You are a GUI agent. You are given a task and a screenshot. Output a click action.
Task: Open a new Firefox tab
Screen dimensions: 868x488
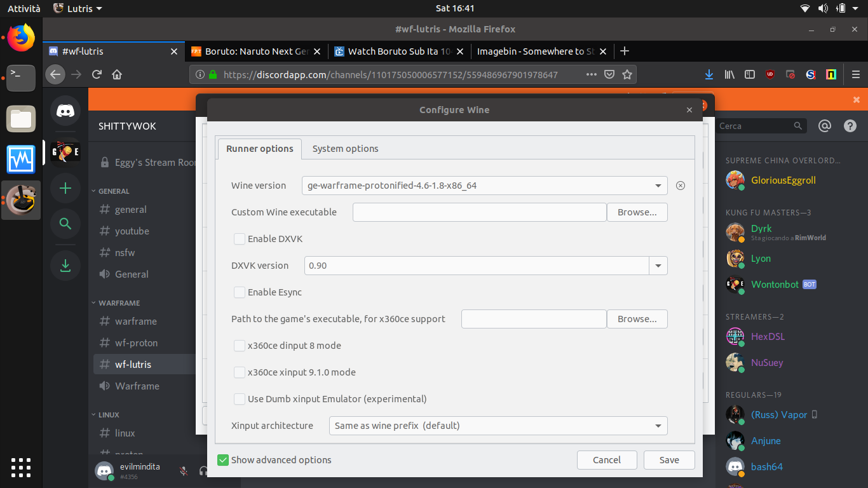[625, 51]
